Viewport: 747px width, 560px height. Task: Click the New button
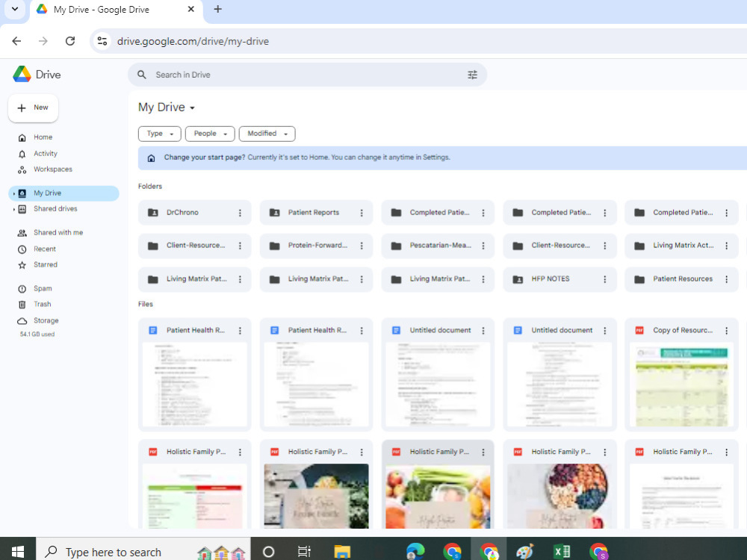click(34, 108)
